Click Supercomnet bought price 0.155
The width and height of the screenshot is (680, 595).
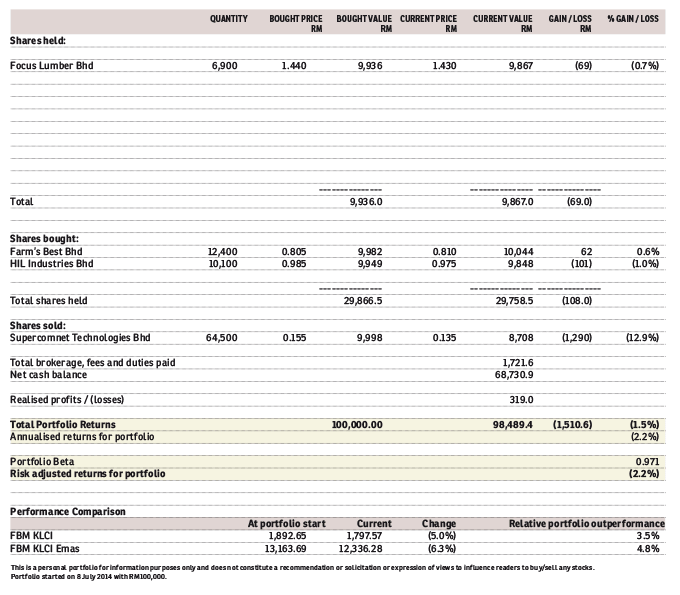pos(294,338)
